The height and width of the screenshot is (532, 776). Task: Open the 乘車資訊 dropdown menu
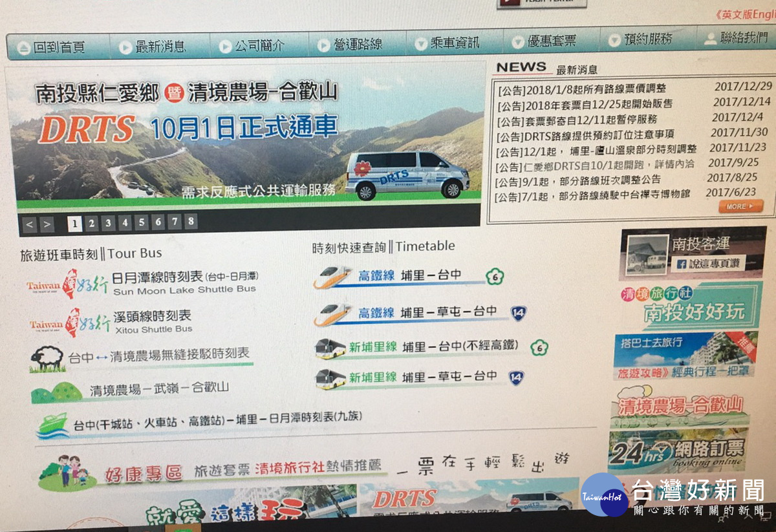coord(448,43)
